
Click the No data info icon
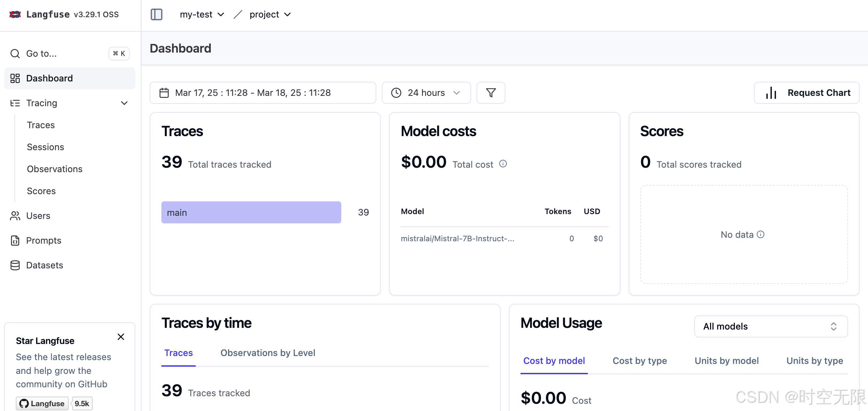pyautogui.click(x=761, y=234)
